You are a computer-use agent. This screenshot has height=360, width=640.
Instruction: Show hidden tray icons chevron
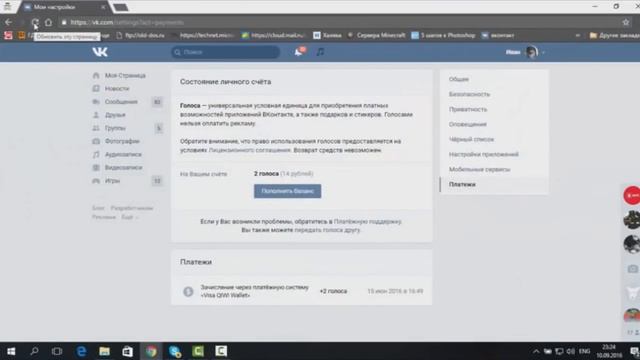(536, 351)
